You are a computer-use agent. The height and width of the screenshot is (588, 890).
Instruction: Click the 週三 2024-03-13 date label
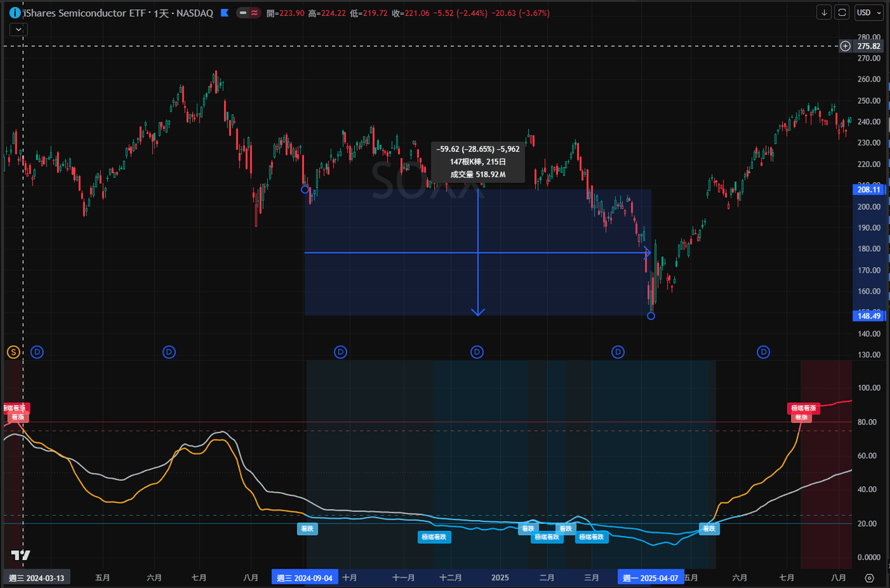tap(35, 578)
